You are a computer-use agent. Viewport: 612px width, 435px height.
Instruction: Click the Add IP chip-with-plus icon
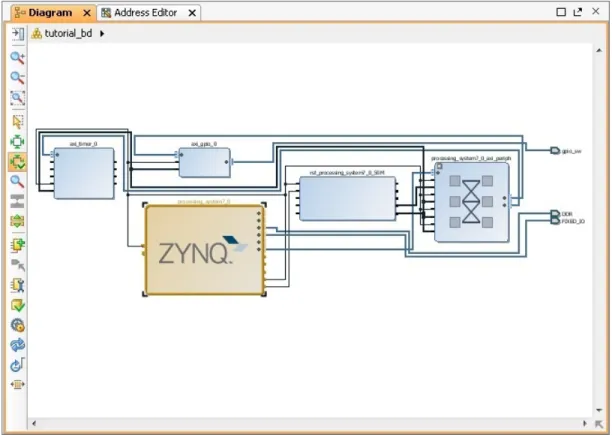click(18, 245)
